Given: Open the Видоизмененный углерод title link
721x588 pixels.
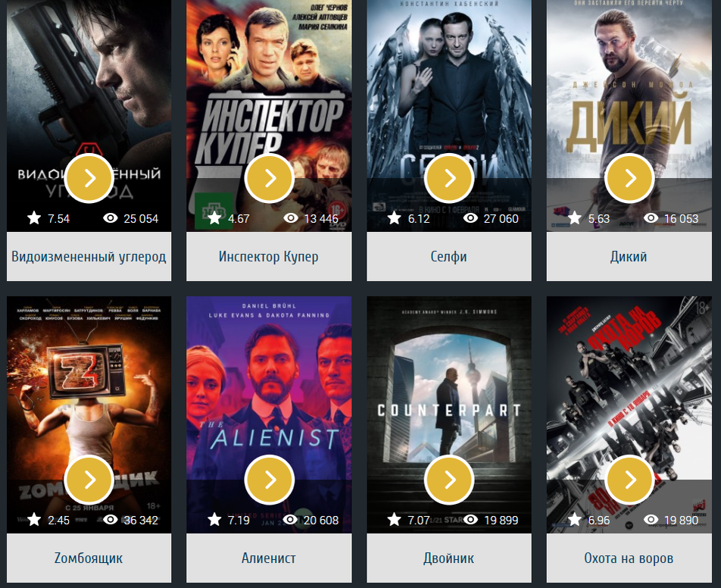Looking at the screenshot, I should pos(89,257).
